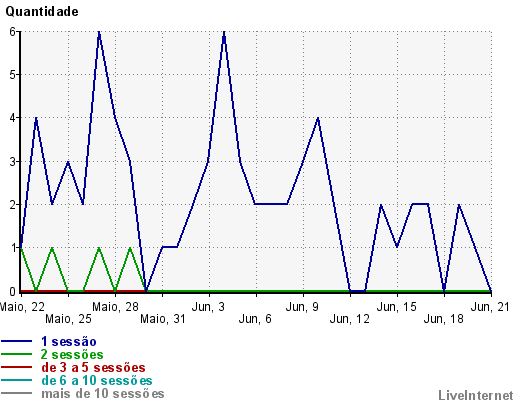Click the blue line zero point at Maio, 31 dip
520x405 pixels.
146,290
